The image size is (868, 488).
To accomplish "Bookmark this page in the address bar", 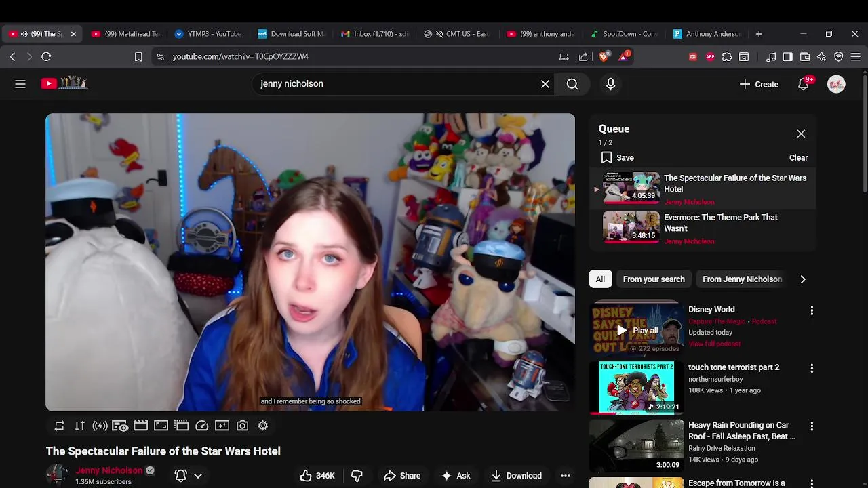I will pos(138,57).
